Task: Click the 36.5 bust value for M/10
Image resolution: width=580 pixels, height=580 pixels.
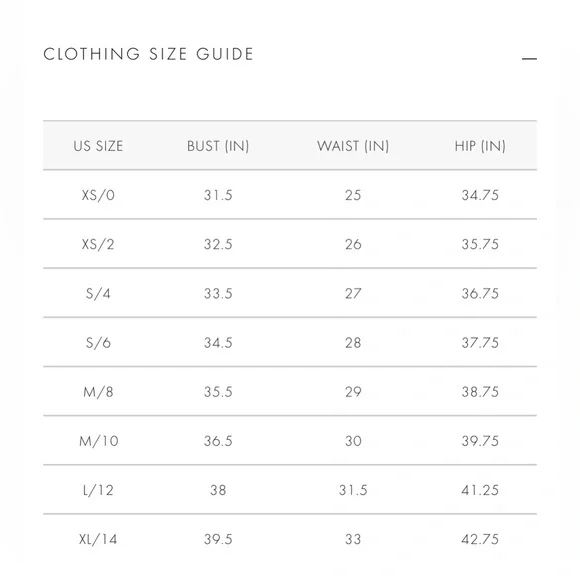Action: coord(218,441)
